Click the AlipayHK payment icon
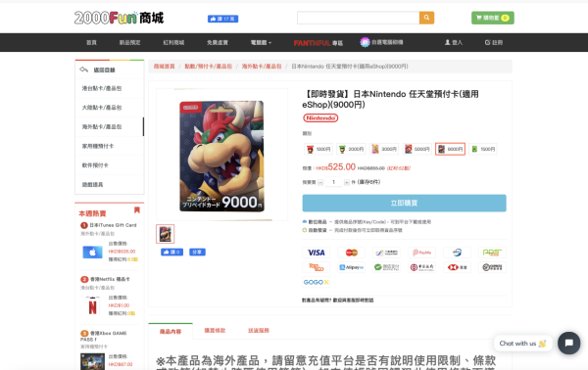Image resolution: width=588 pixels, height=370 pixels. pos(352,267)
